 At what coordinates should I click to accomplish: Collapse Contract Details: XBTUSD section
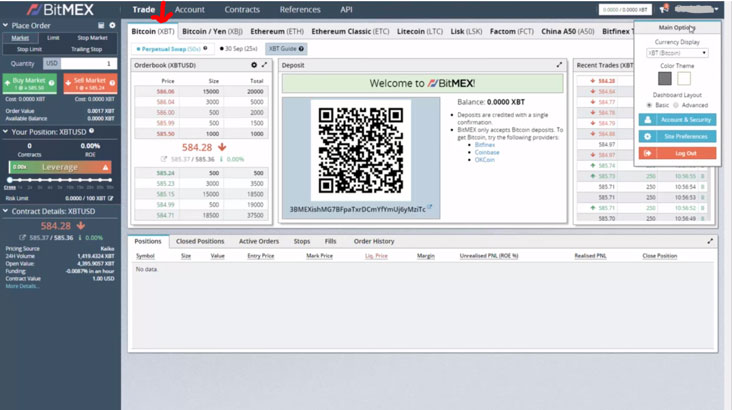pyautogui.click(x=5, y=211)
